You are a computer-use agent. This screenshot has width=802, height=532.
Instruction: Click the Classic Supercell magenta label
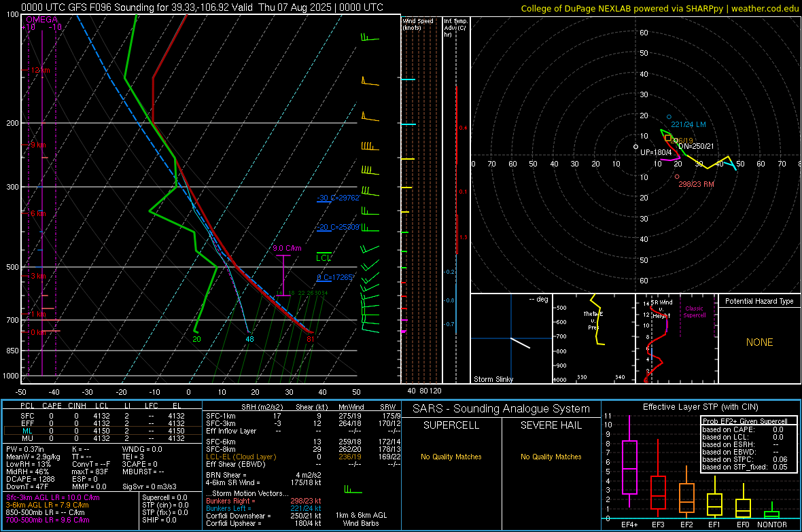click(x=694, y=312)
